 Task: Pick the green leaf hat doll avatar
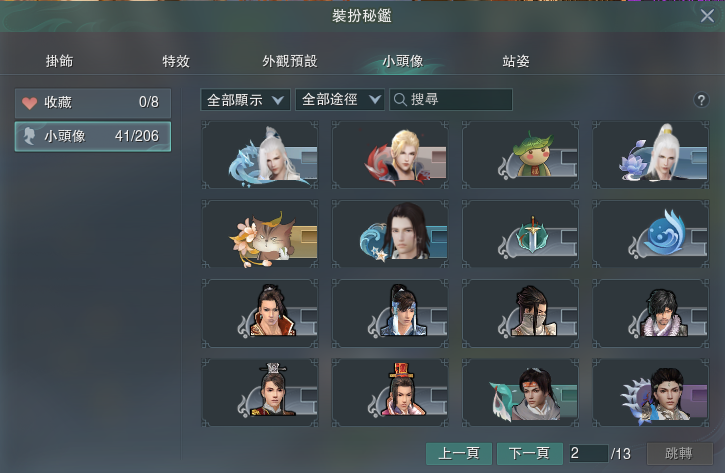pos(520,155)
